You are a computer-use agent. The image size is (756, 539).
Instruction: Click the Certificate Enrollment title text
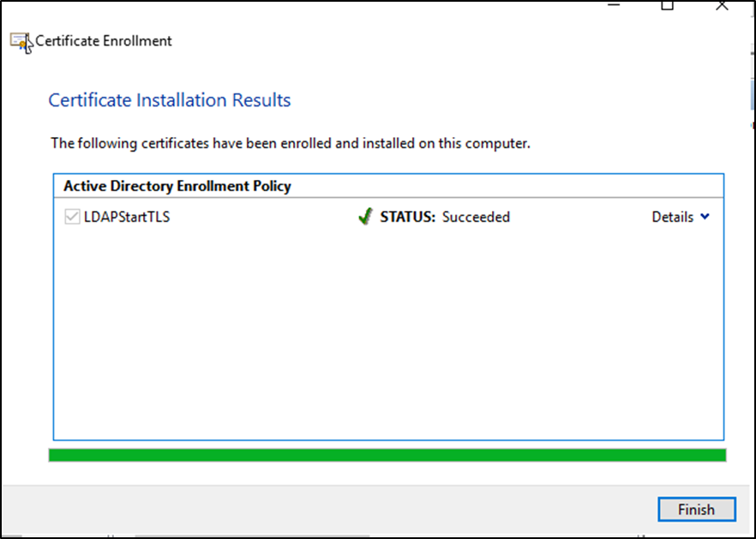point(104,41)
